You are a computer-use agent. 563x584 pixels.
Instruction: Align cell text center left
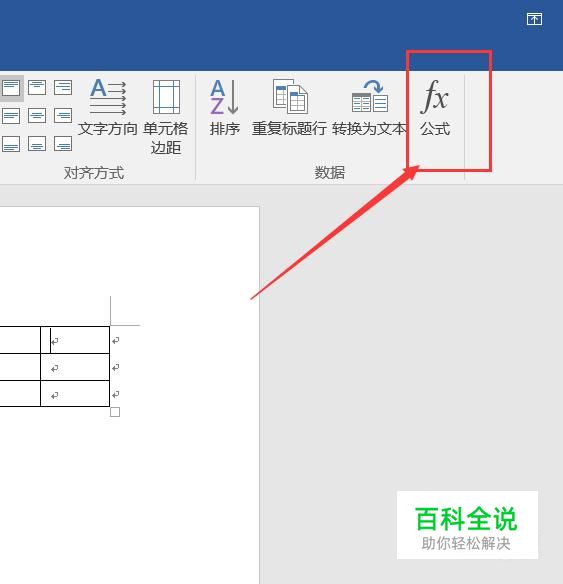11,116
